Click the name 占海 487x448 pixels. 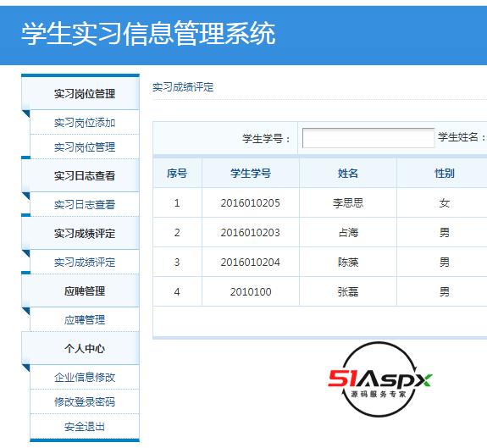pyautogui.click(x=348, y=233)
